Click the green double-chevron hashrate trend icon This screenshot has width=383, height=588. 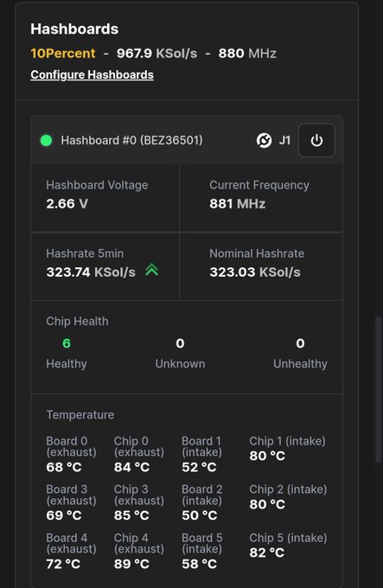152,270
